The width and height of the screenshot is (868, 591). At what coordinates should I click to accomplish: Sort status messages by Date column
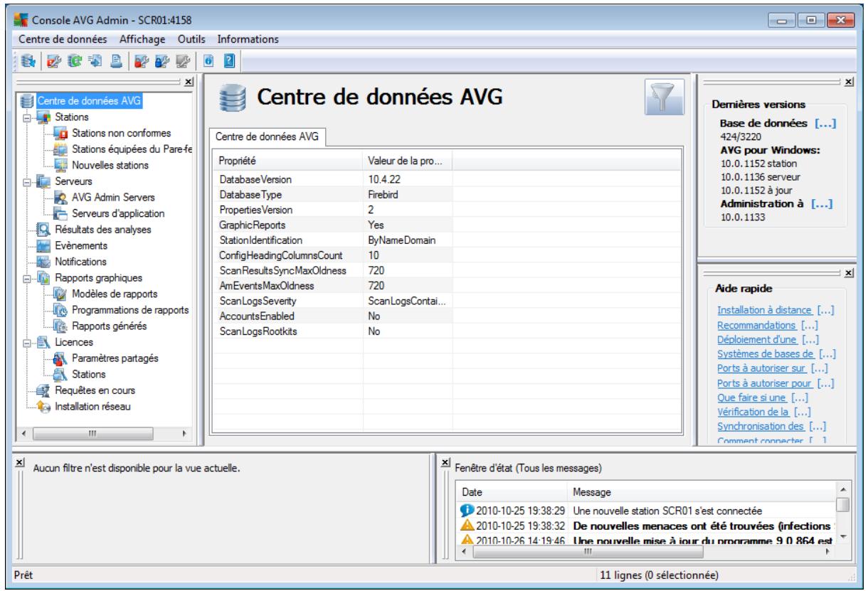[x=514, y=491]
